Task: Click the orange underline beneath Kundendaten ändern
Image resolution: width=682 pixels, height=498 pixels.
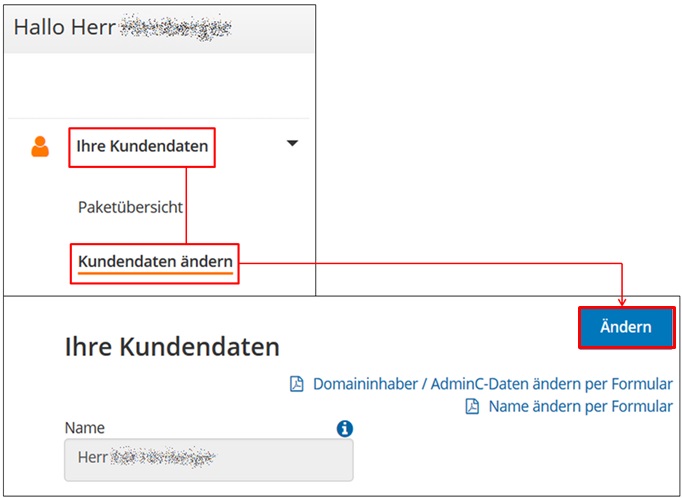Action: (155, 274)
